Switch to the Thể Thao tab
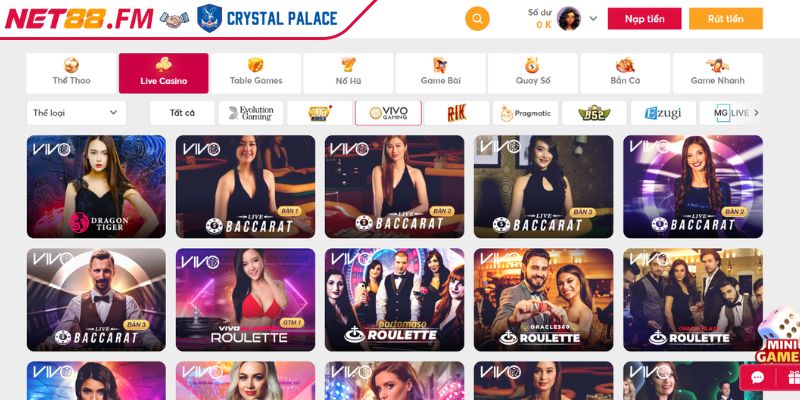Image resolution: width=800 pixels, height=400 pixels. coord(71,73)
